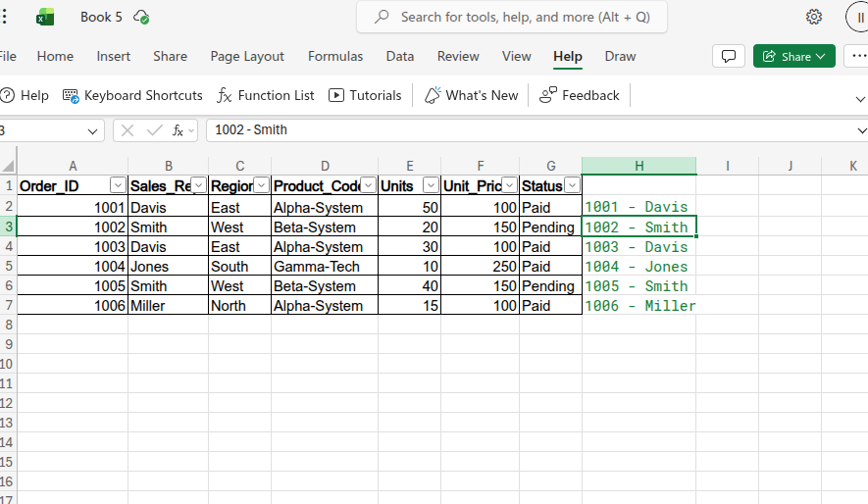Switch to the Page Layout tab

click(x=247, y=57)
